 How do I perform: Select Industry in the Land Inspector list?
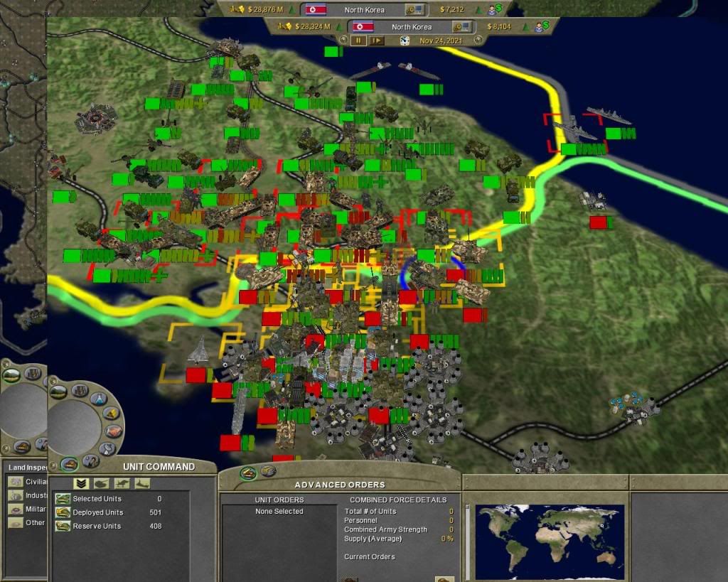coord(28,495)
